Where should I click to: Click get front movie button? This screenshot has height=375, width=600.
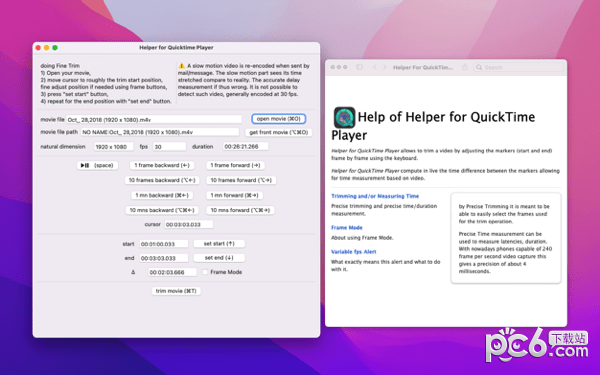(x=279, y=132)
